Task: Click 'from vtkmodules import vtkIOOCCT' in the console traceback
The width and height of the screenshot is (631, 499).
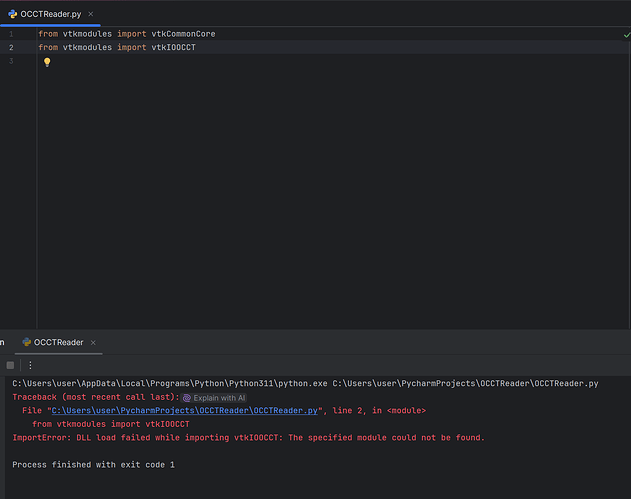Action: pos(111,424)
